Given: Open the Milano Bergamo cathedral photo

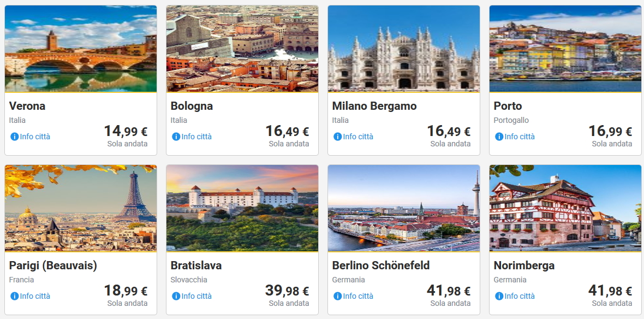Looking at the screenshot, I should (404, 49).
